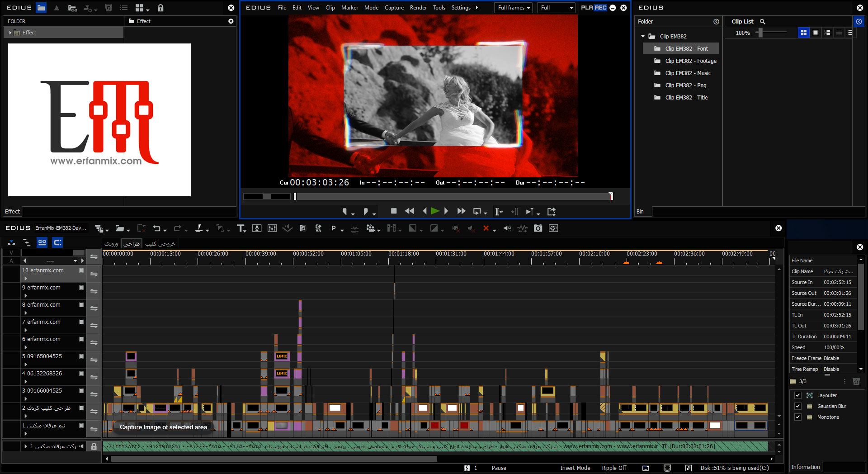Toggle visibility of track 10 erfanmix.com

coord(81,270)
